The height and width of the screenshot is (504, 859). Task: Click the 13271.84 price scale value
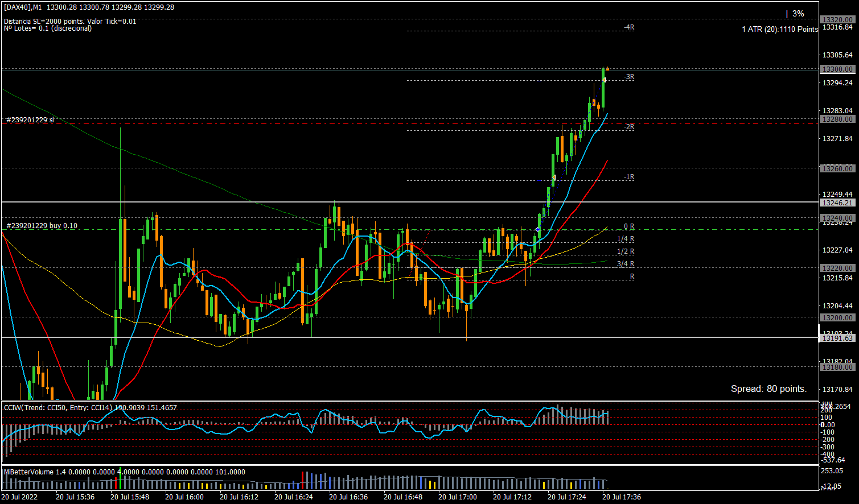point(837,139)
